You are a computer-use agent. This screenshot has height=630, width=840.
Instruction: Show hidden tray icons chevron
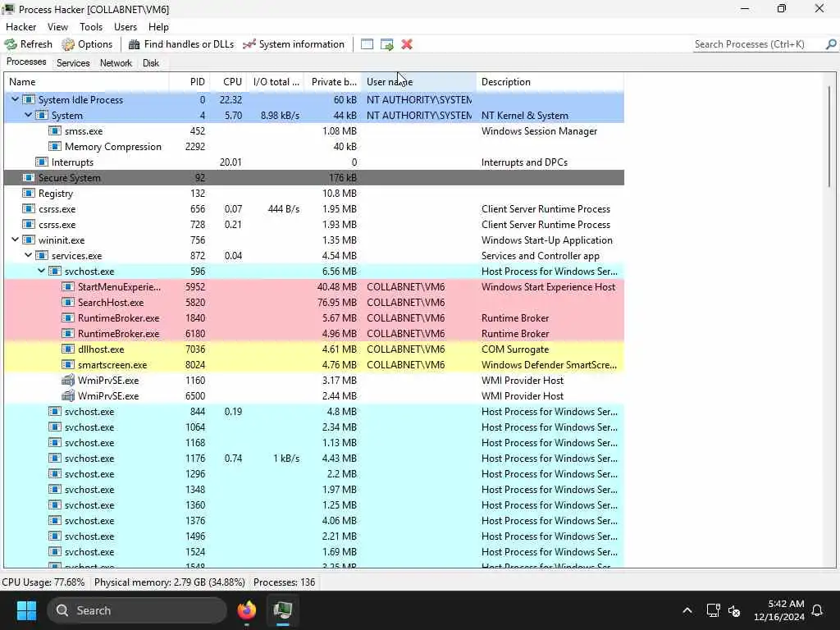point(687,610)
